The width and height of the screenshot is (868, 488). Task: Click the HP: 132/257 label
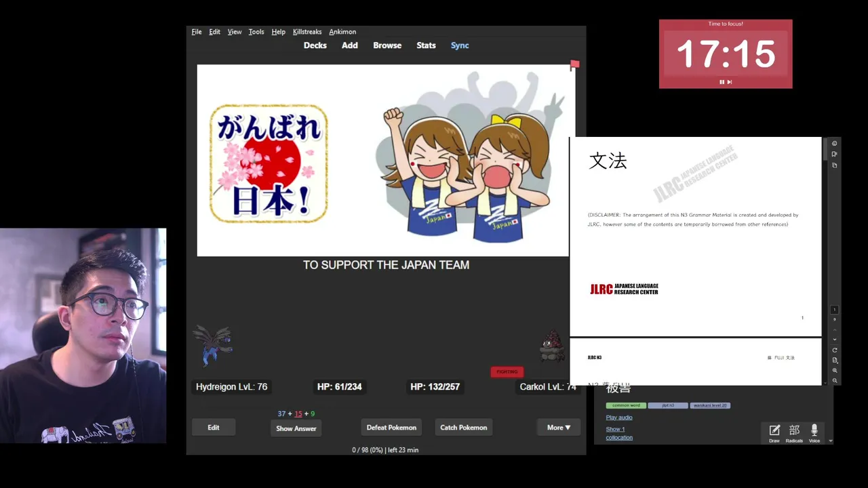coord(435,387)
